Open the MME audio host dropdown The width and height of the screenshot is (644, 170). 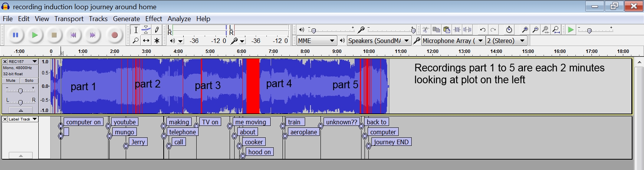coord(316,41)
